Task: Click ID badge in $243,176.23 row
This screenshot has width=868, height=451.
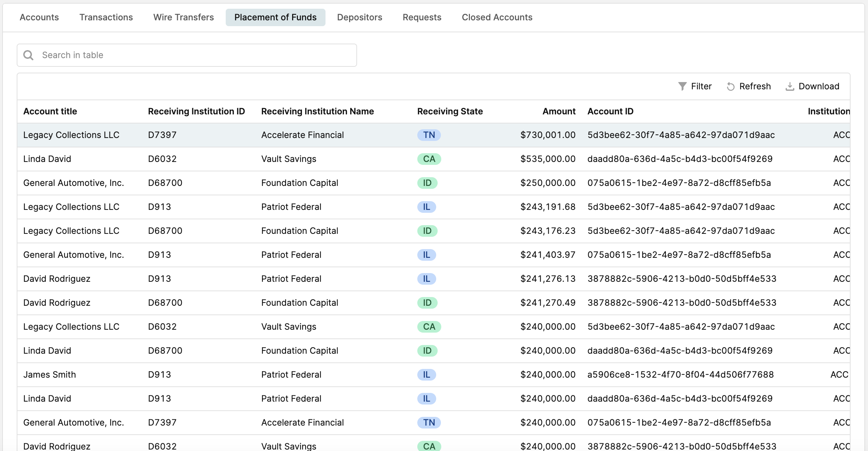Action: pos(427,231)
